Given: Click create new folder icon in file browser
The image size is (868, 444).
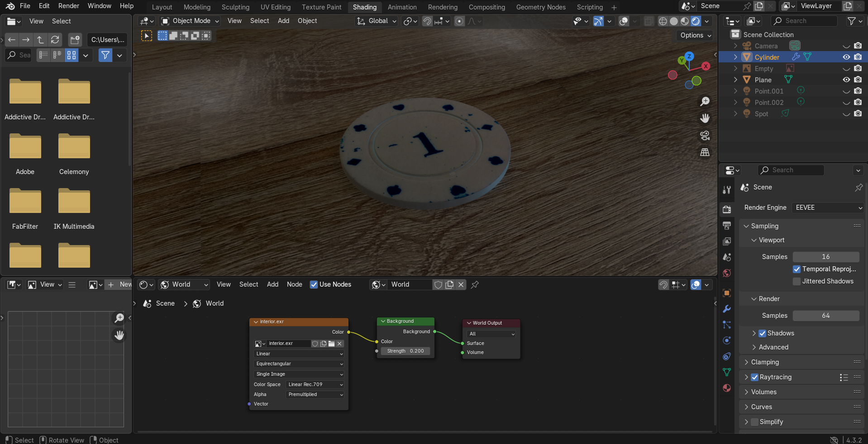Looking at the screenshot, I should [75, 40].
